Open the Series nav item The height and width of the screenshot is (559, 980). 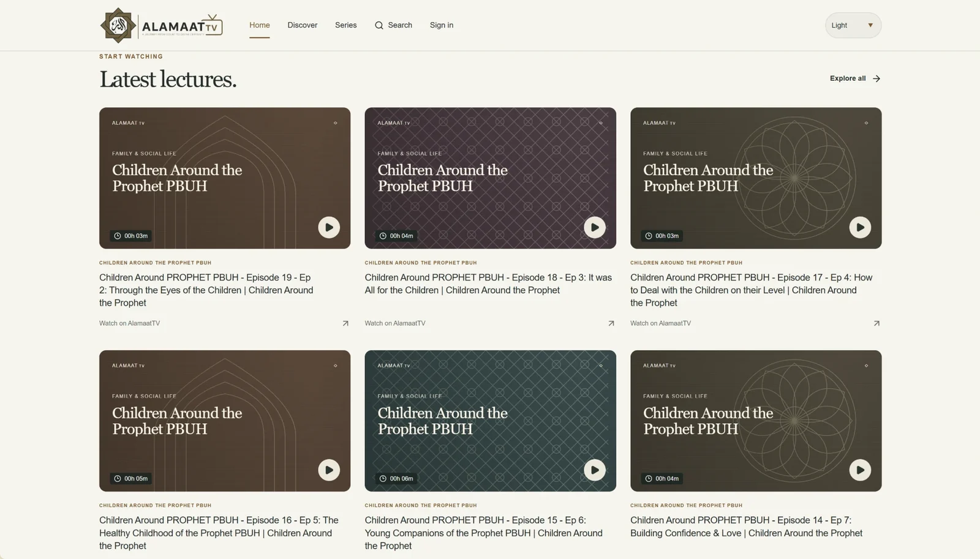click(x=346, y=25)
